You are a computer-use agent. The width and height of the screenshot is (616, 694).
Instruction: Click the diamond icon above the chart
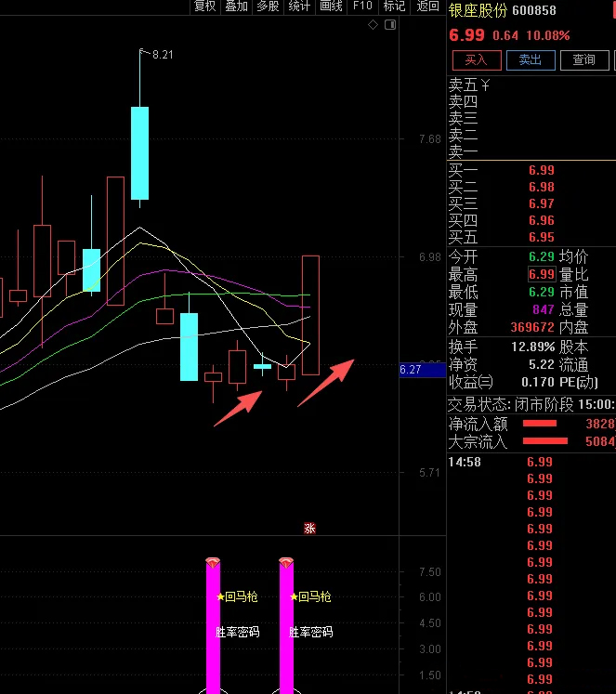click(374, 25)
